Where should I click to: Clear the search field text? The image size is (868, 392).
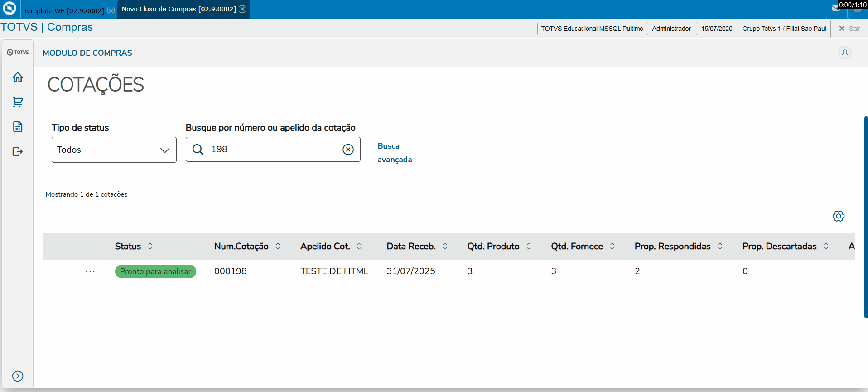[348, 150]
